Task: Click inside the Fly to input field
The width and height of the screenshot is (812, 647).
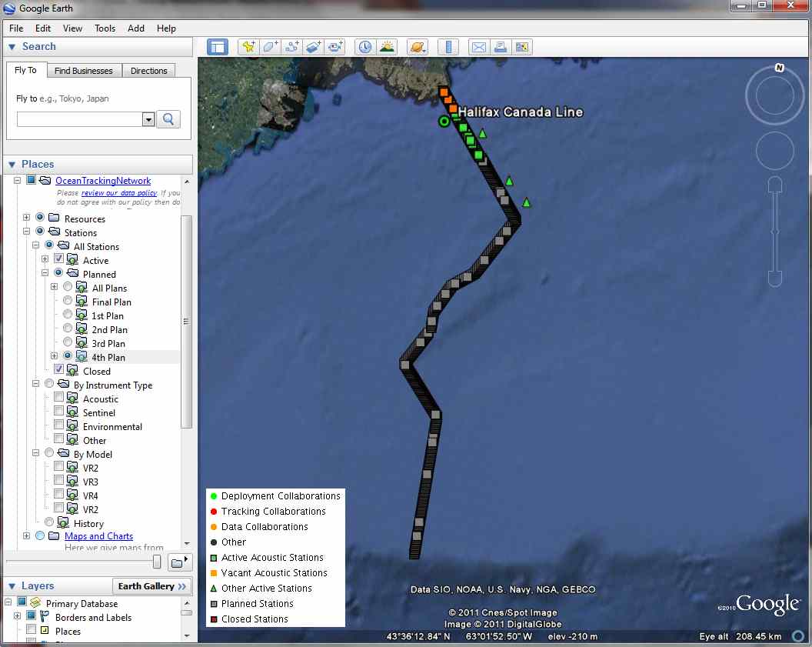Action: click(x=80, y=120)
